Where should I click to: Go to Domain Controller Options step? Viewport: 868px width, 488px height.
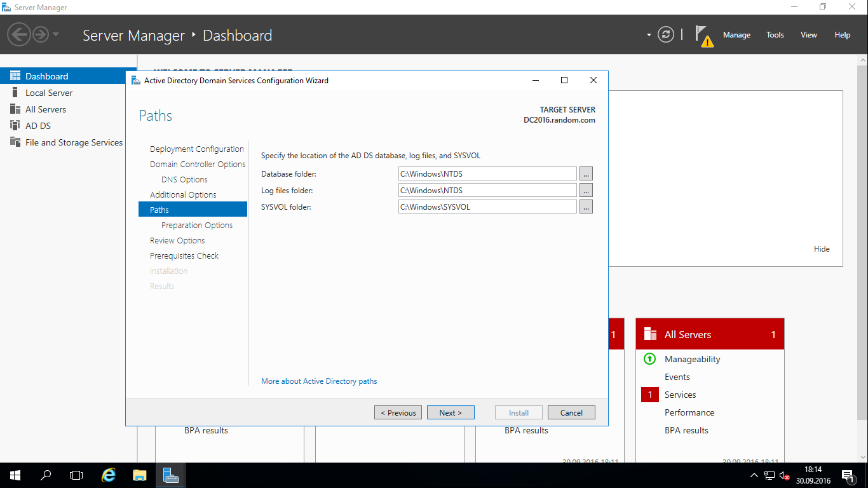point(198,164)
